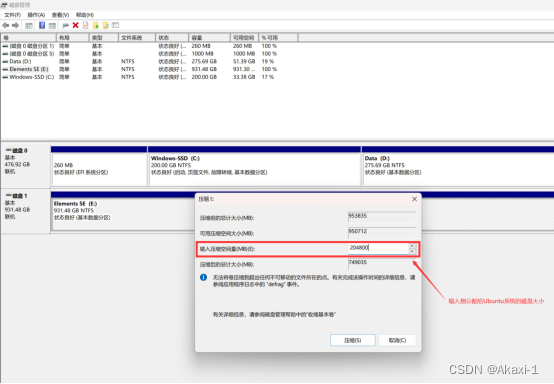Click the % 可用 column header
The height and width of the screenshot is (384, 554).
pos(278,38)
